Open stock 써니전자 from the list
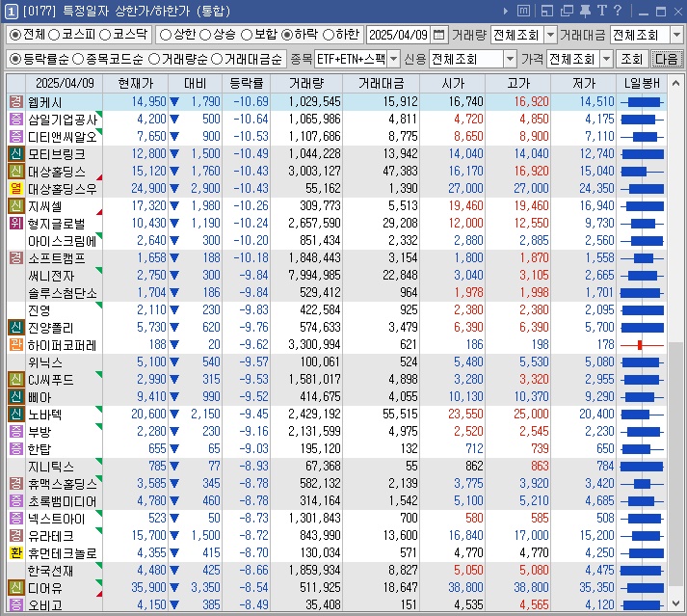Viewport: 687px width, 616px height. coord(51,276)
